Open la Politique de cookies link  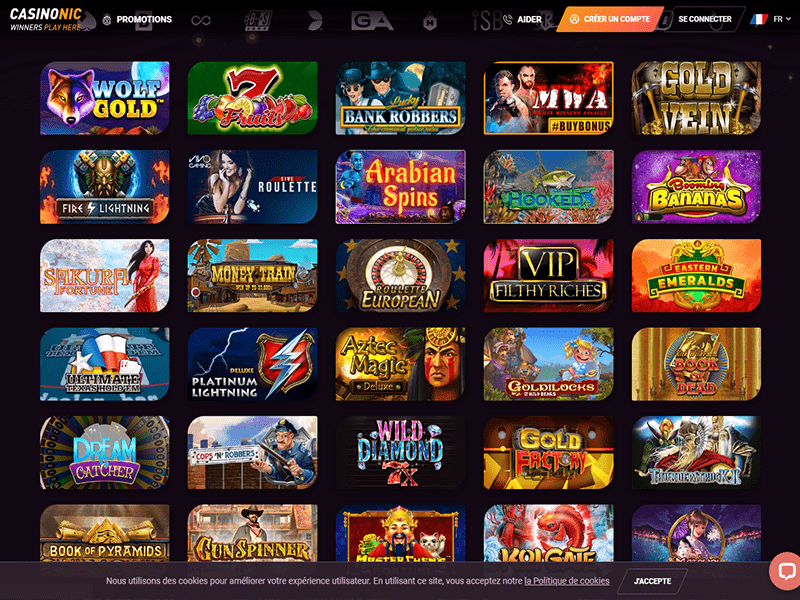click(x=566, y=581)
